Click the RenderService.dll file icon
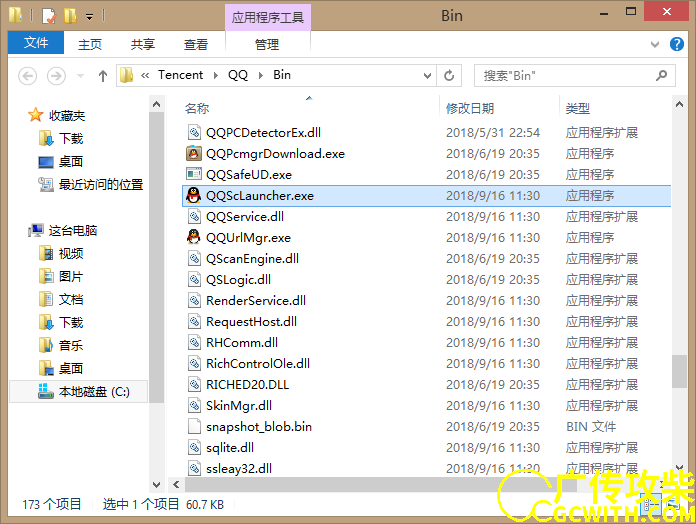This screenshot has height=524, width=696. coord(194,300)
